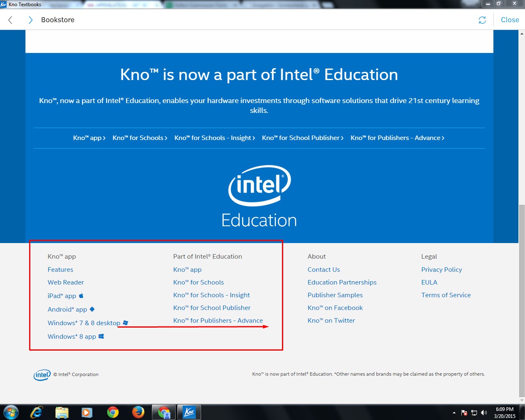Click the small Intel logo in footer
Viewport: 525px width, 420px height.
42,375
